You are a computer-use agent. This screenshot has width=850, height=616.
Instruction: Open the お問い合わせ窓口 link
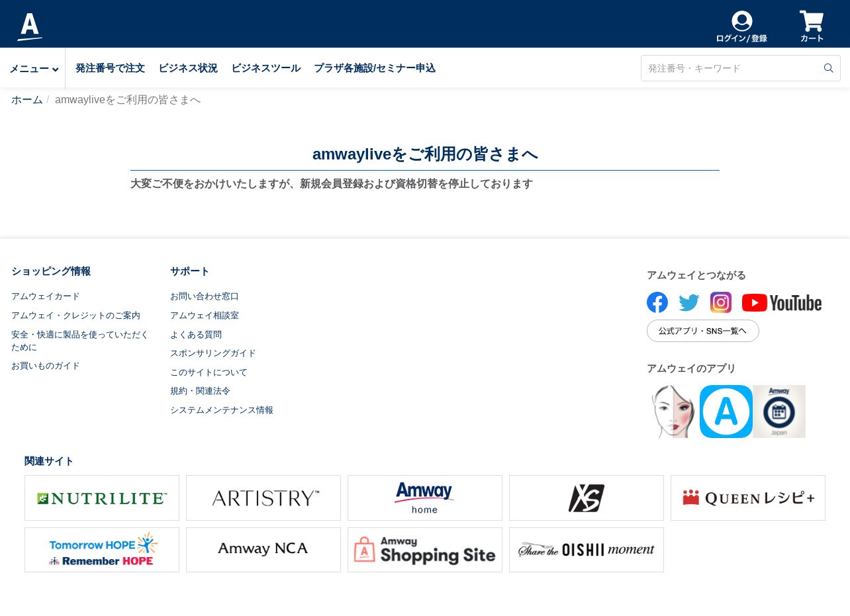[205, 296]
